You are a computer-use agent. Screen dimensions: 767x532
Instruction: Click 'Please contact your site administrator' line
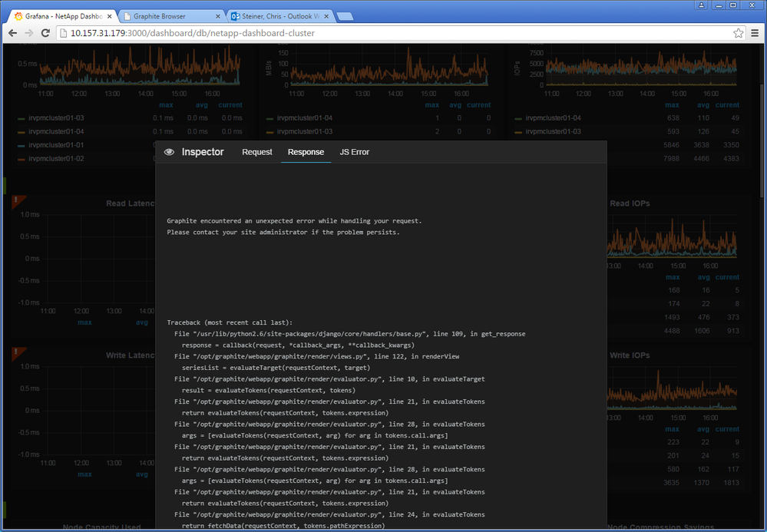(x=283, y=233)
